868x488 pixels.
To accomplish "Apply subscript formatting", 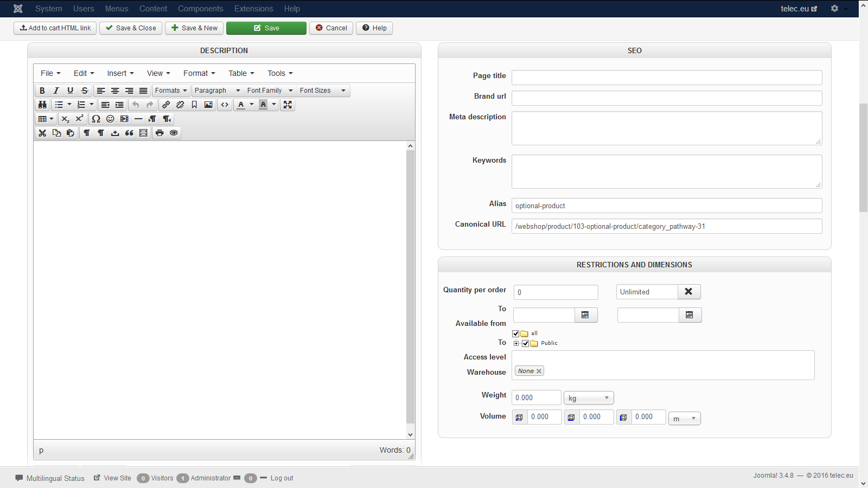I will point(65,119).
